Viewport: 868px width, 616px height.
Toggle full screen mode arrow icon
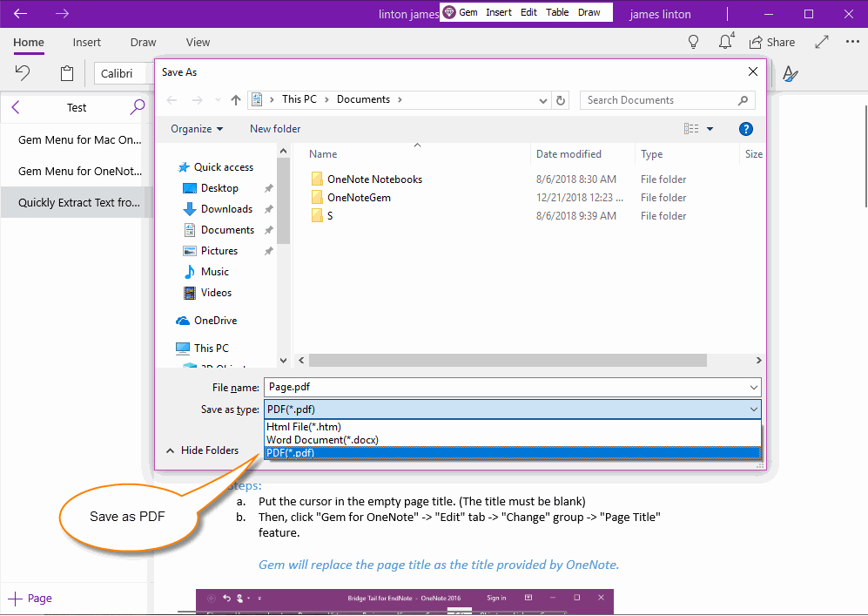pyautogui.click(x=822, y=42)
